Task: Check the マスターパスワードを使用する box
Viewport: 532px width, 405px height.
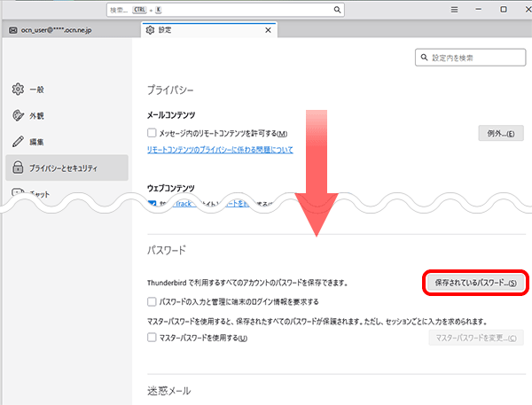Action: coord(153,338)
